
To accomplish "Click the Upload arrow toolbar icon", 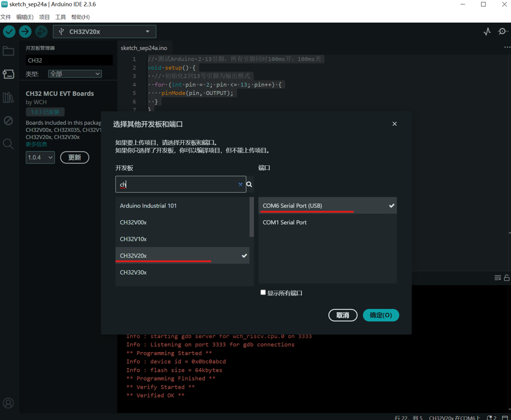I will point(25,31).
